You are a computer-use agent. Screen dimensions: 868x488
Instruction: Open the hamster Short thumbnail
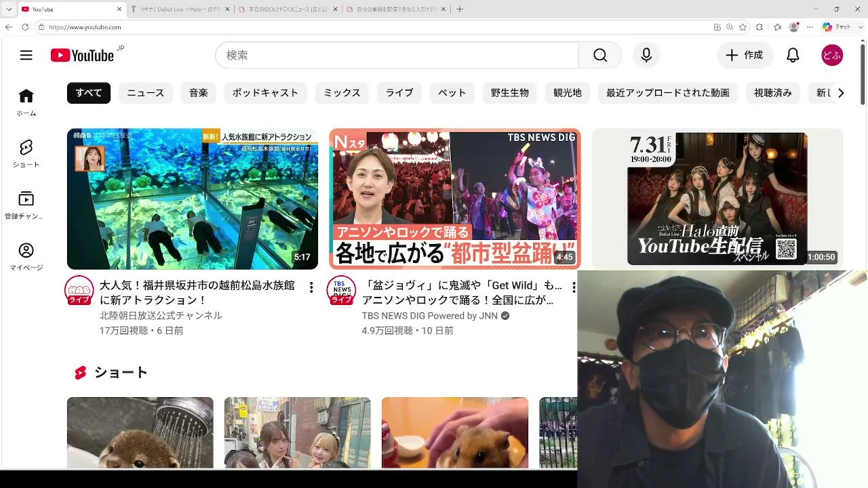(x=455, y=432)
